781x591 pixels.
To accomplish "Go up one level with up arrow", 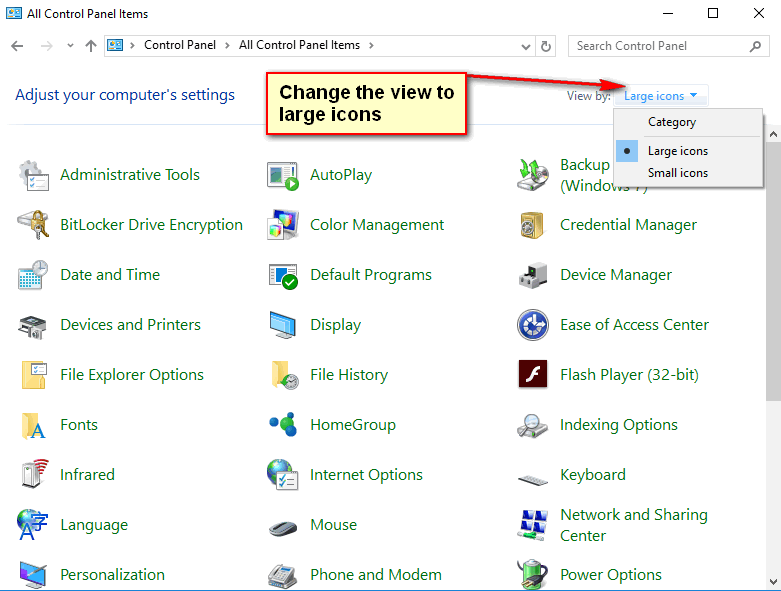I will (91, 46).
